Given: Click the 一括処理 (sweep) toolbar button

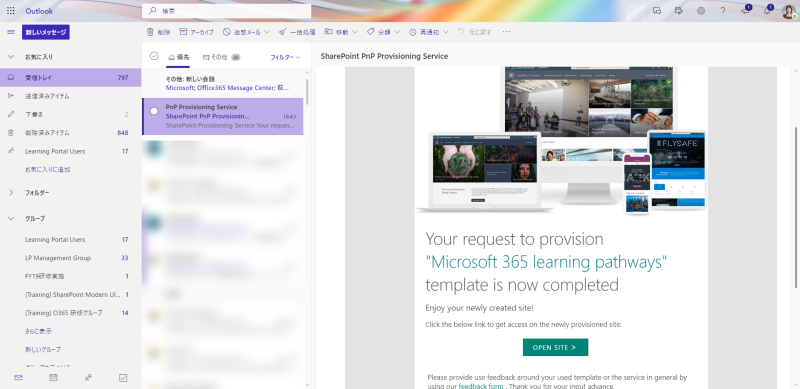Looking at the screenshot, I should (x=297, y=32).
